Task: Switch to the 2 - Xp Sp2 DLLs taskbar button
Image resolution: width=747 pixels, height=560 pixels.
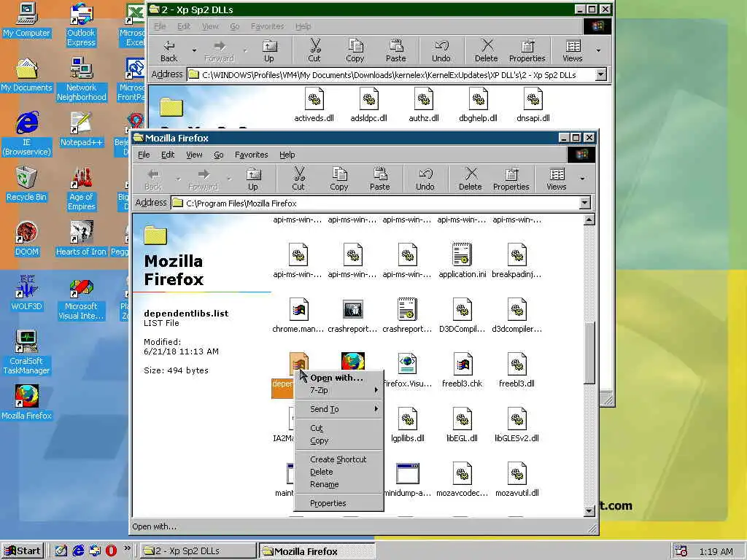Action: click(198, 551)
